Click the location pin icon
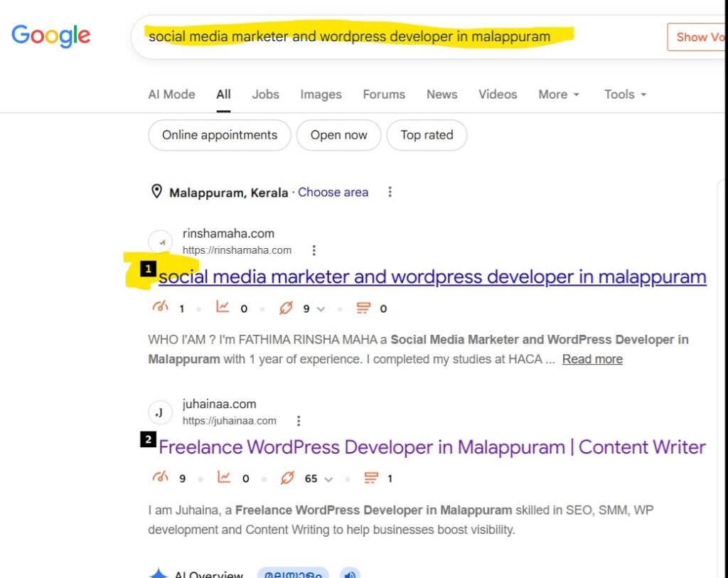 click(x=157, y=191)
